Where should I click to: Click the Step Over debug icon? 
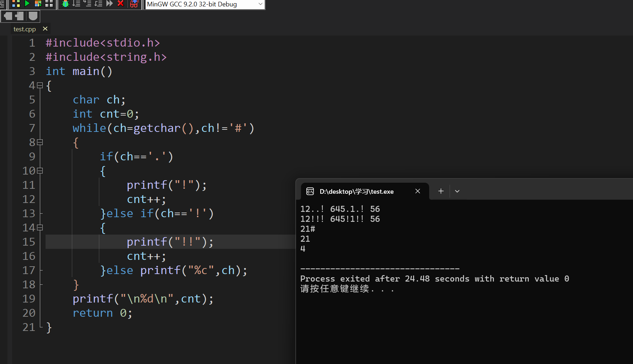tap(76, 4)
